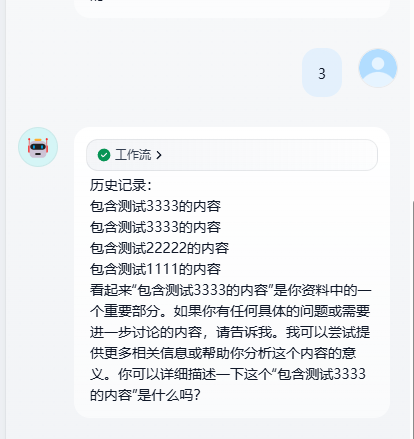The image size is (414, 439).
Task: Click the line starting 义。你可以详细描述
Action: 228,374
